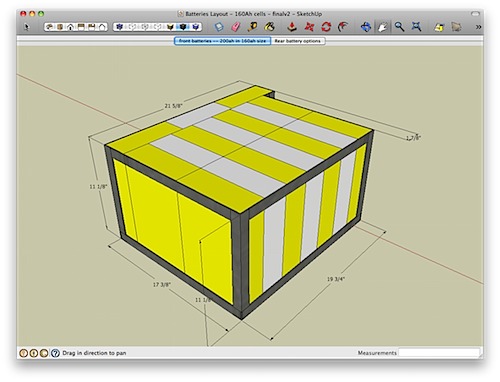
Task: Select the red Move tool
Action: (x=309, y=27)
